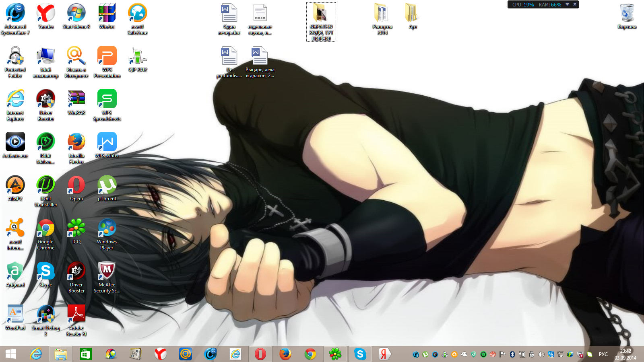Launch Mozilla Firefox desktop shortcut
The image size is (644, 362).
pyautogui.click(x=76, y=148)
